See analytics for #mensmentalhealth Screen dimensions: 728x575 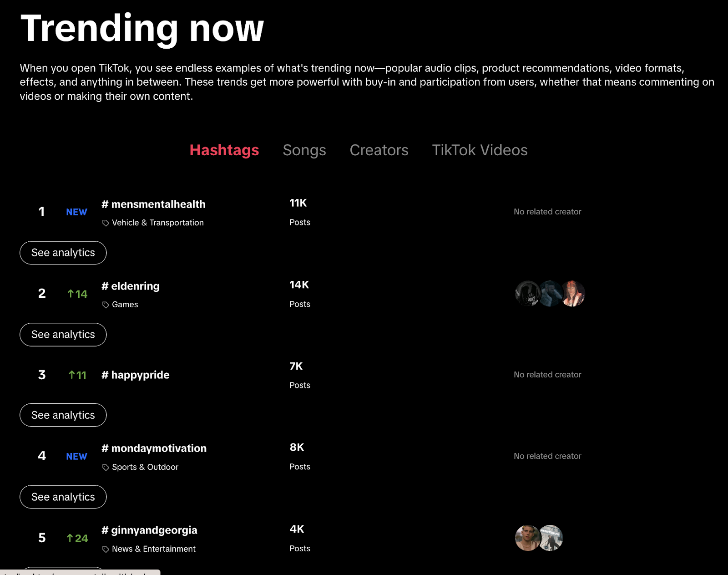[x=63, y=253]
